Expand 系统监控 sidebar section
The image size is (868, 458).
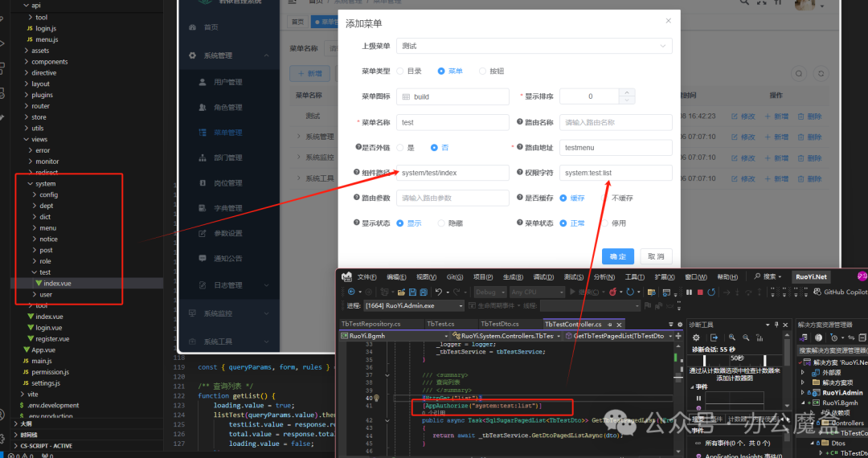pos(266,313)
